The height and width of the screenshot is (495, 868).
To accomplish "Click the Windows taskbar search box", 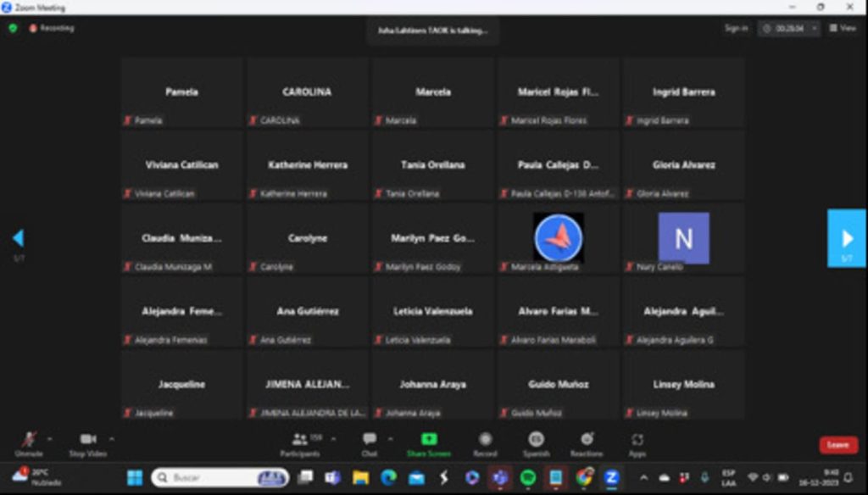I will click(x=220, y=478).
